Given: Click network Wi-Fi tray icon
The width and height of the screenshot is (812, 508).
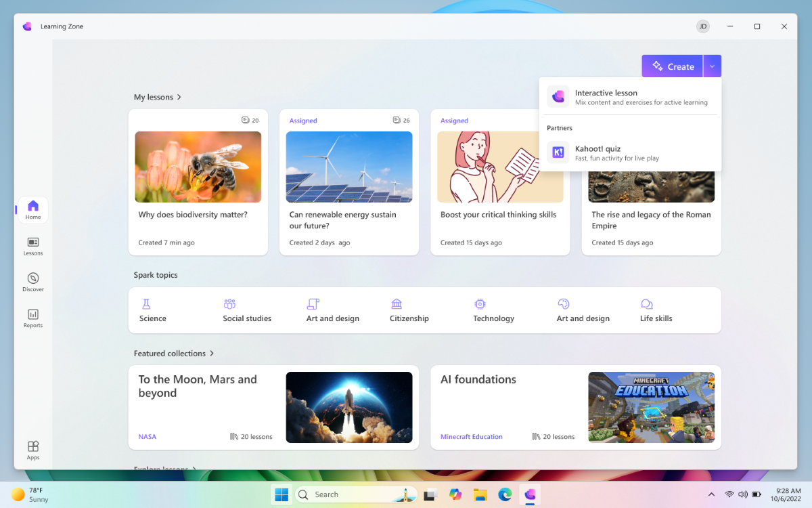Looking at the screenshot, I should coord(729,494).
